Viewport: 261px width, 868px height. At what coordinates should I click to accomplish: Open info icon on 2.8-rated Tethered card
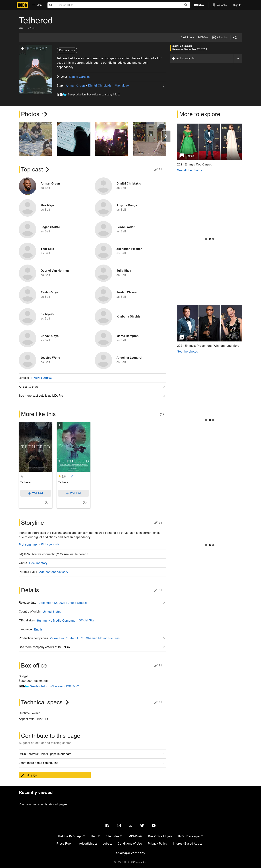[x=84, y=502]
